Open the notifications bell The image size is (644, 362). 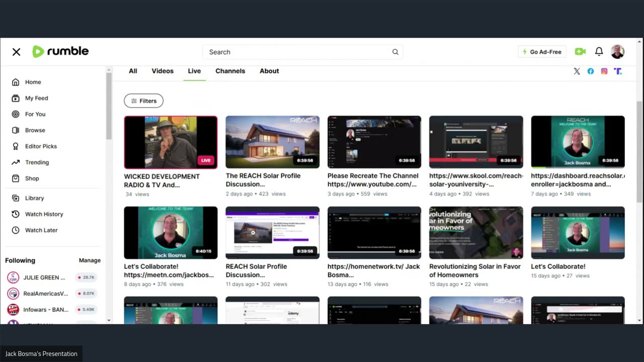pos(599,51)
